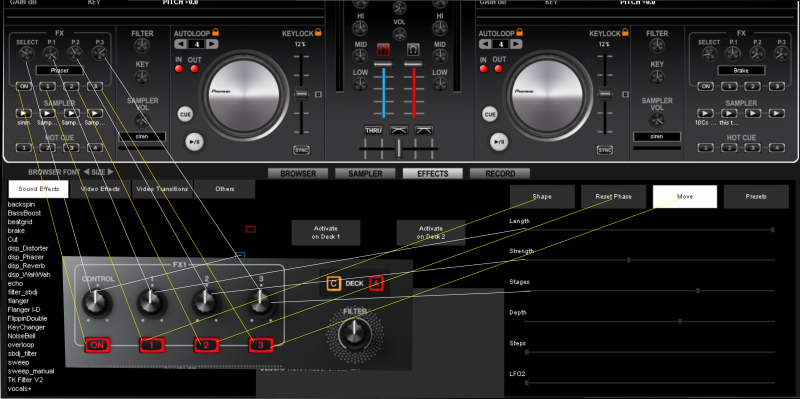Toggle the right FX ON button
This screenshot has width=800, height=399.
pos(705,86)
